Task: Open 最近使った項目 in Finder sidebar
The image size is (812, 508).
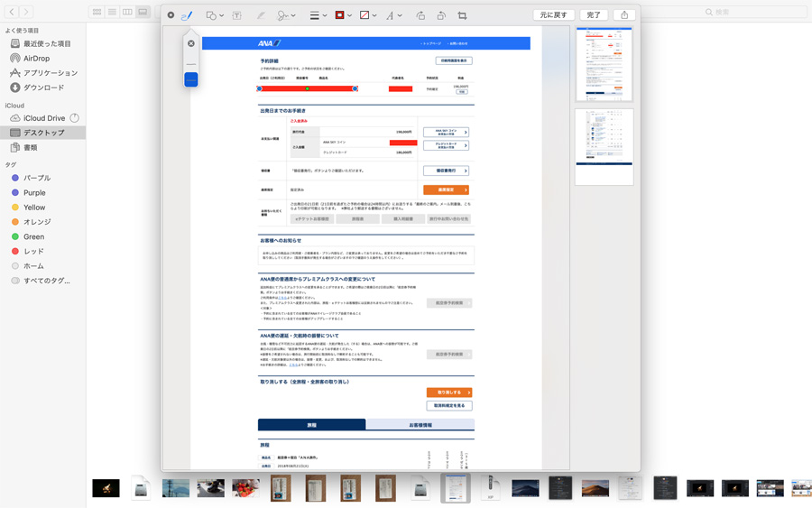Action: point(43,43)
